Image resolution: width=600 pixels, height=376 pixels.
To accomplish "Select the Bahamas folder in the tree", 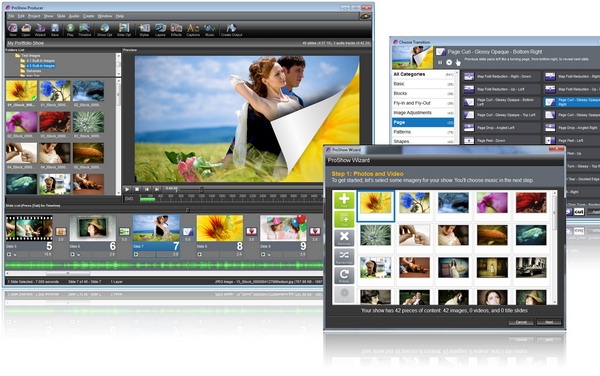I will click(34, 71).
